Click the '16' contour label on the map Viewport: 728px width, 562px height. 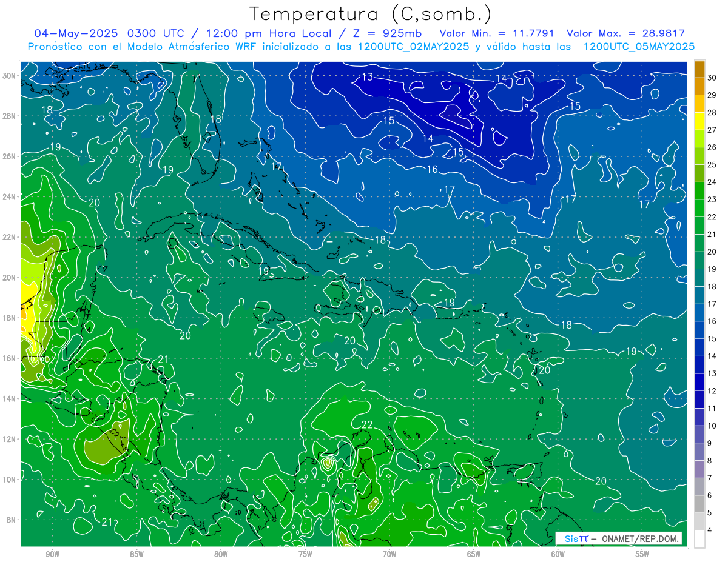click(x=432, y=169)
